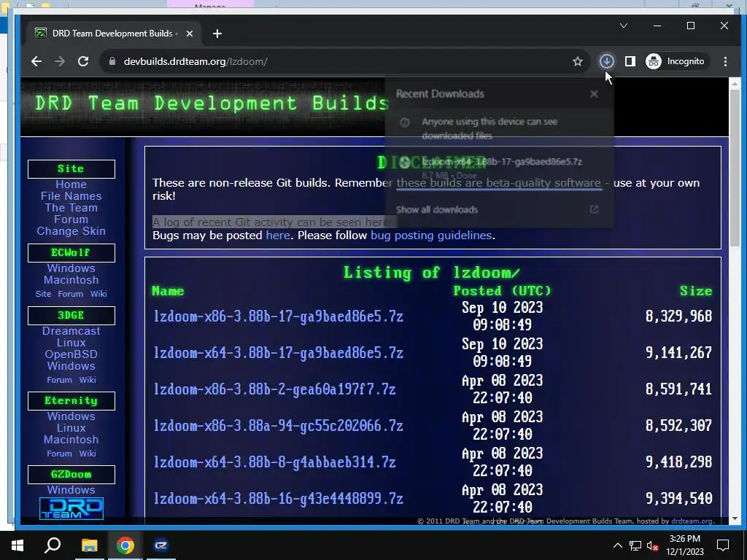Viewport: 747px width, 560px height.
Task: Close the Recent Downloads popup
Action: [x=594, y=94]
